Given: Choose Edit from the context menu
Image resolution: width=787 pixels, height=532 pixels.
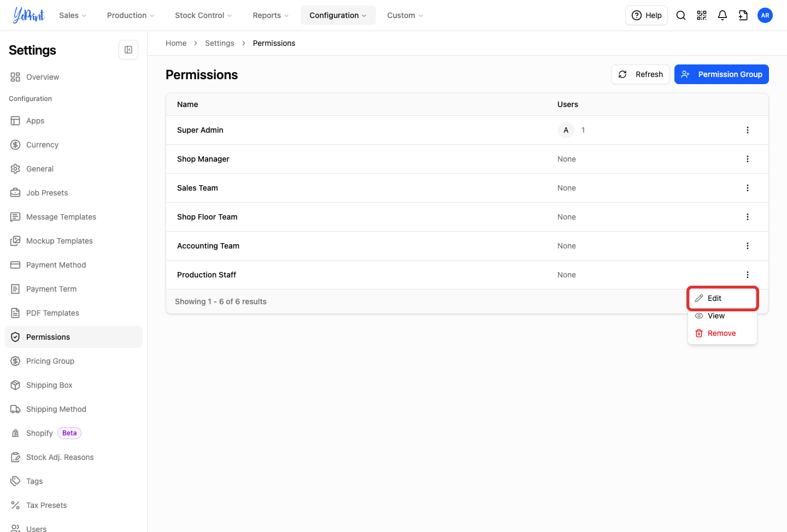Looking at the screenshot, I should tap(723, 298).
